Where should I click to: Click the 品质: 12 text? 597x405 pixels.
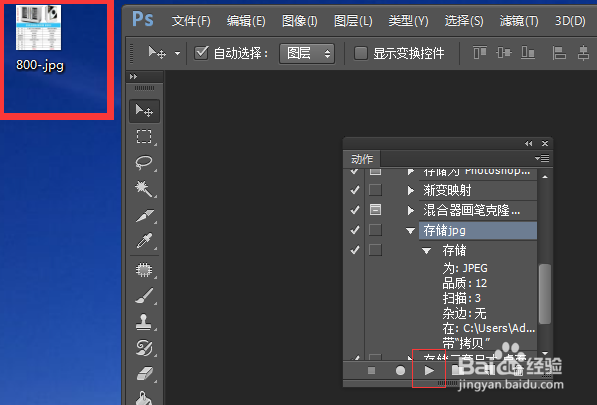(465, 283)
